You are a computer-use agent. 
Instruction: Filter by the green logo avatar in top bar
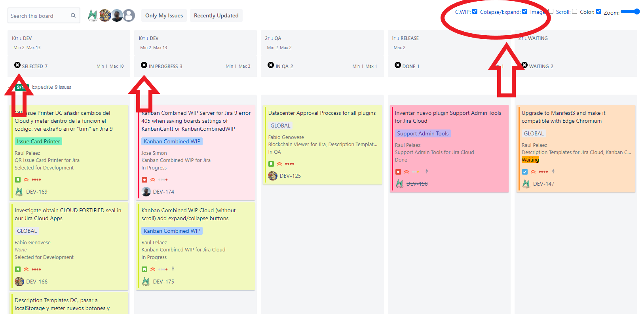click(x=93, y=15)
